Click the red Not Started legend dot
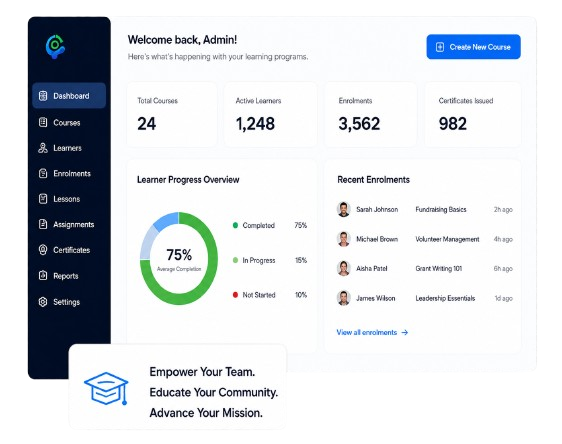The width and height of the screenshot is (562, 444). point(235,295)
